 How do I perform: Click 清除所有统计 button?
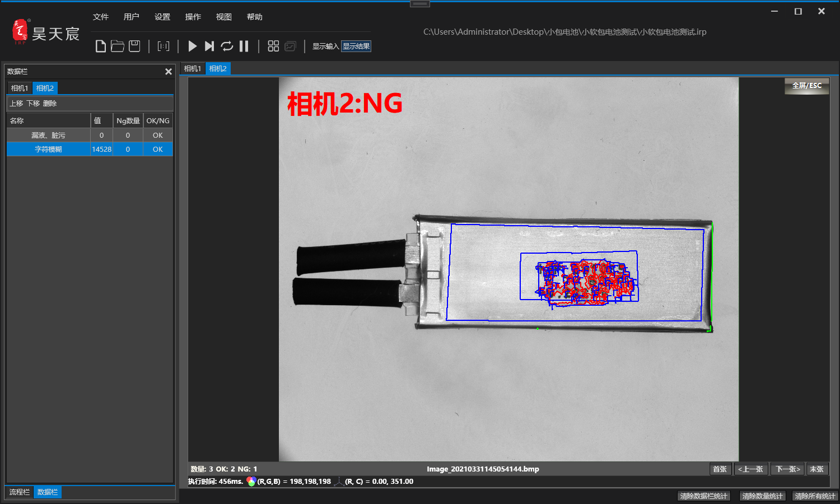[x=815, y=496]
